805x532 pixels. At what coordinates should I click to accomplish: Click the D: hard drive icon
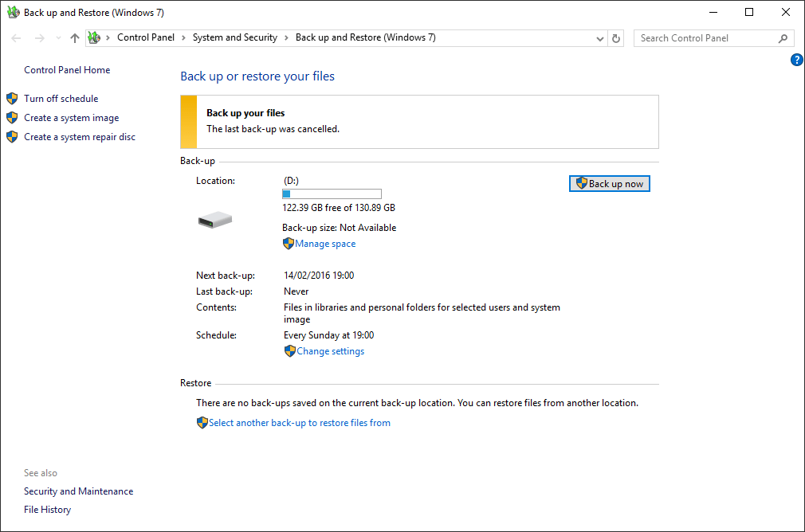[215, 220]
